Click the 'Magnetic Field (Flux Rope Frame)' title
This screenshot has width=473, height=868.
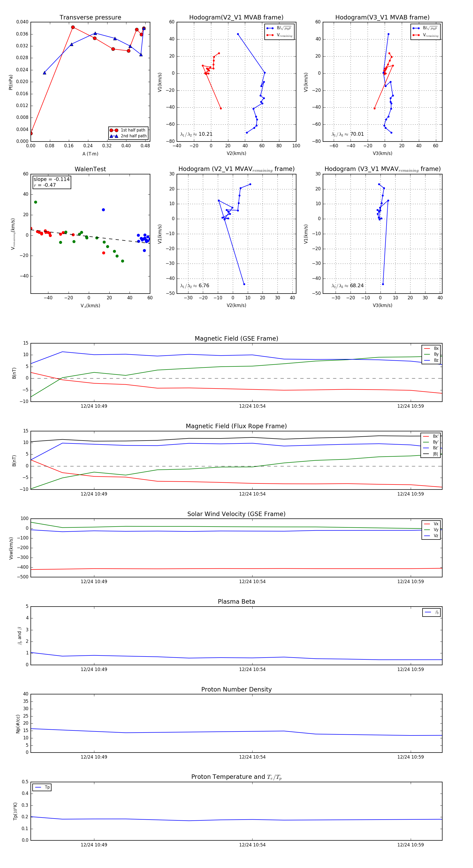click(x=236, y=426)
